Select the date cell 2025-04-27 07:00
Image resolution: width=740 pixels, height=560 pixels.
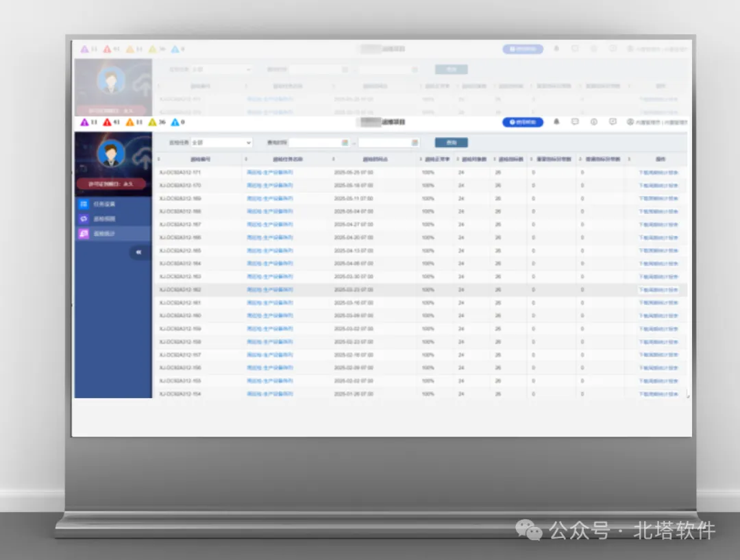pos(354,225)
